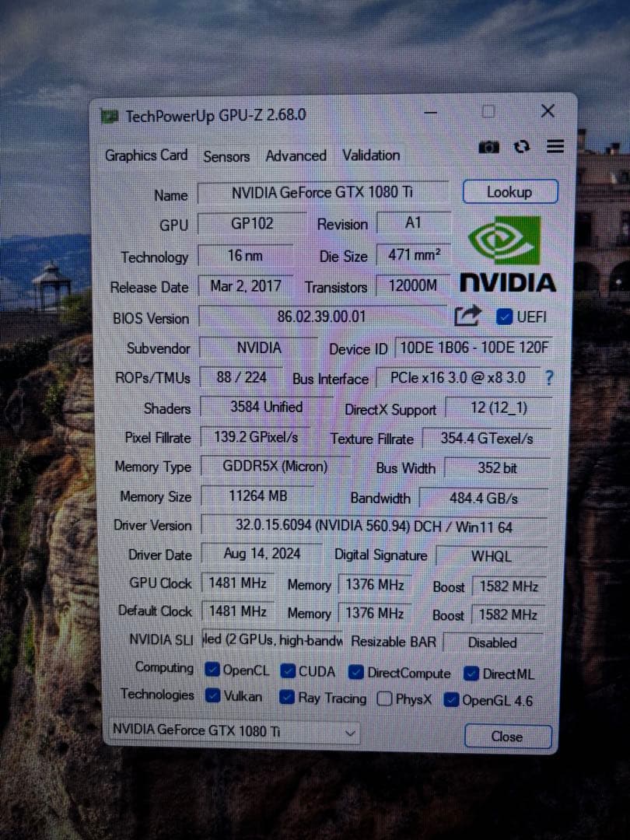Click the Bus Interface help question mark
630x840 pixels.
click(549, 379)
